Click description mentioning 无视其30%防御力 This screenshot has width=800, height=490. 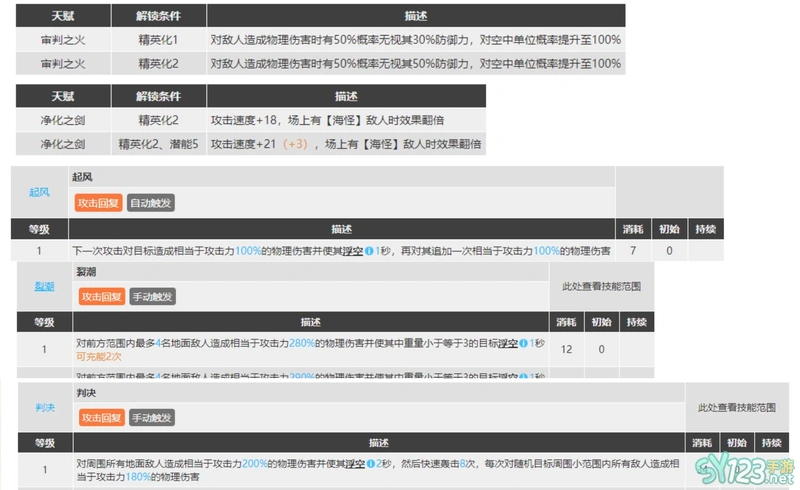416,40
